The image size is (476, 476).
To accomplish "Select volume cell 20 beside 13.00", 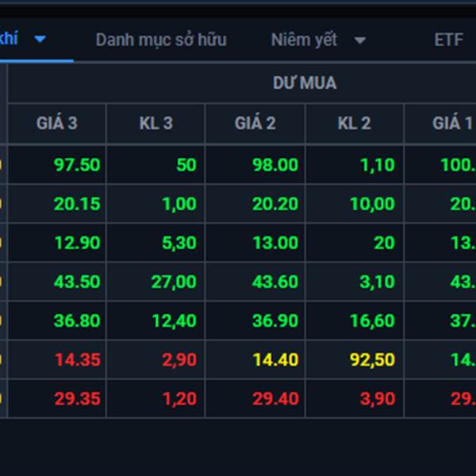I will [x=355, y=243].
